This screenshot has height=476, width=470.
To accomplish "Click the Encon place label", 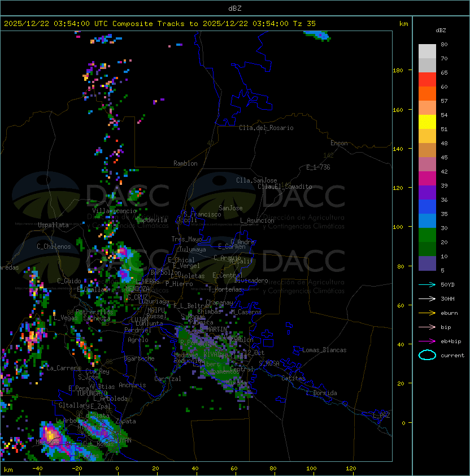I will tap(339, 143).
